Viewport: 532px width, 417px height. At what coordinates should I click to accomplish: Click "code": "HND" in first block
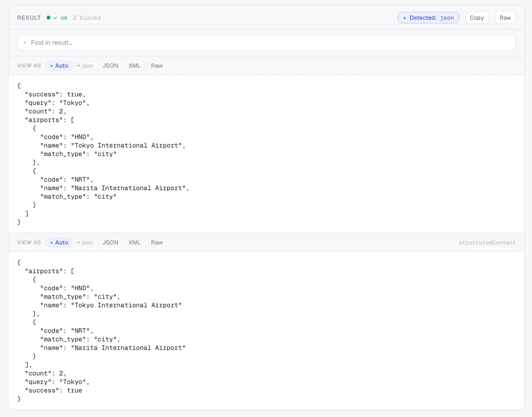point(67,137)
